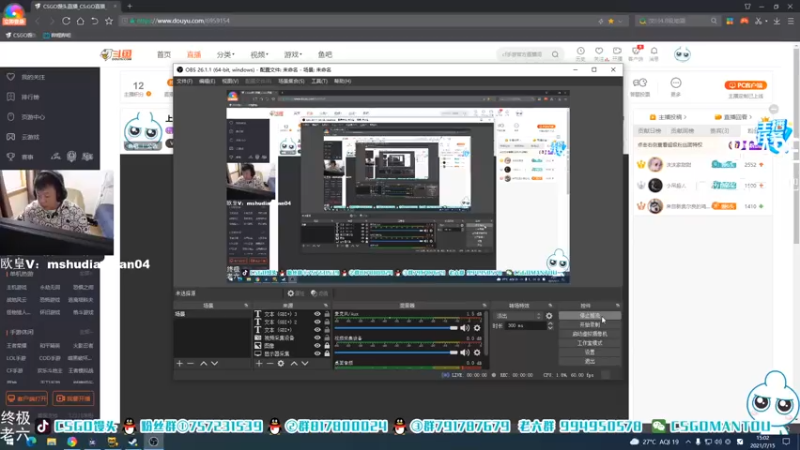Move scene down with the down arrow
The height and width of the screenshot is (450, 800).
coord(215,364)
